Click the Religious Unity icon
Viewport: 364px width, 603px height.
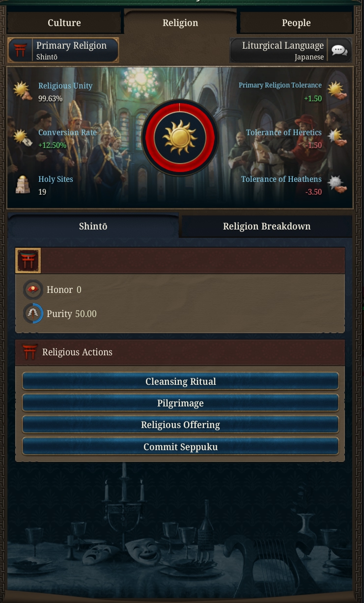23,91
